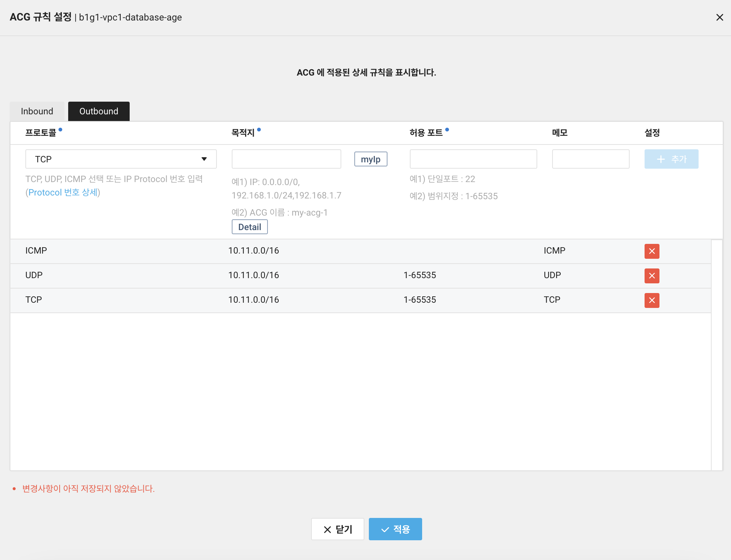This screenshot has height=560, width=731.
Task: Switch to the Inbound tab
Action: pyautogui.click(x=37, y=111)
